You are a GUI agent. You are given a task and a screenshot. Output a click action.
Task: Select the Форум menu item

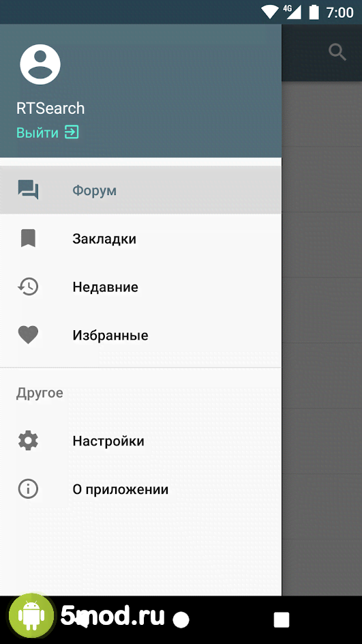click(140, 190)
